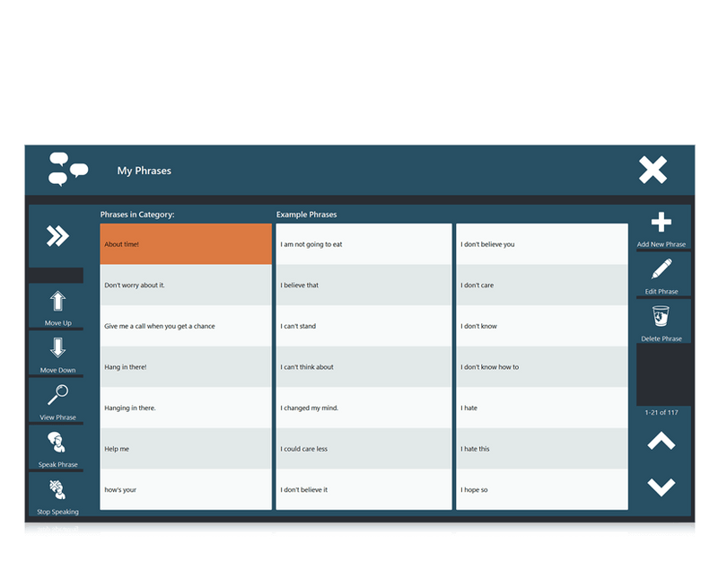The height and width of the screenshot is (588, 718).
Task: Click the Move Up arrow icon
Action: pyautogui.click(x=57, y=302)
